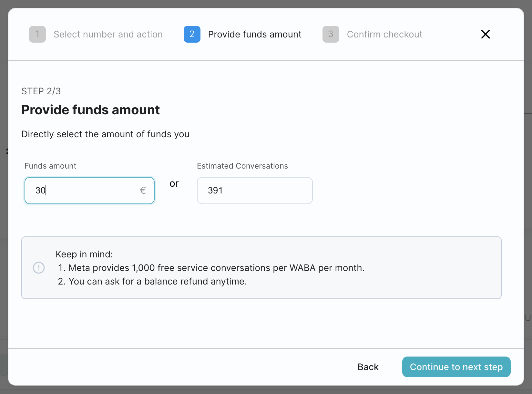Click the step 3 number badge

coord(331,34)
